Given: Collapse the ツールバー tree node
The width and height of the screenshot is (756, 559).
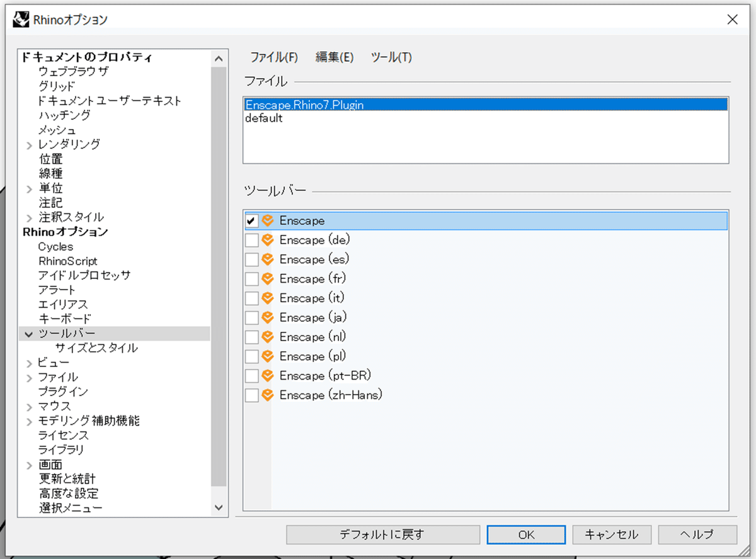Looking at the screenshot, I should (x=29, y=334).
